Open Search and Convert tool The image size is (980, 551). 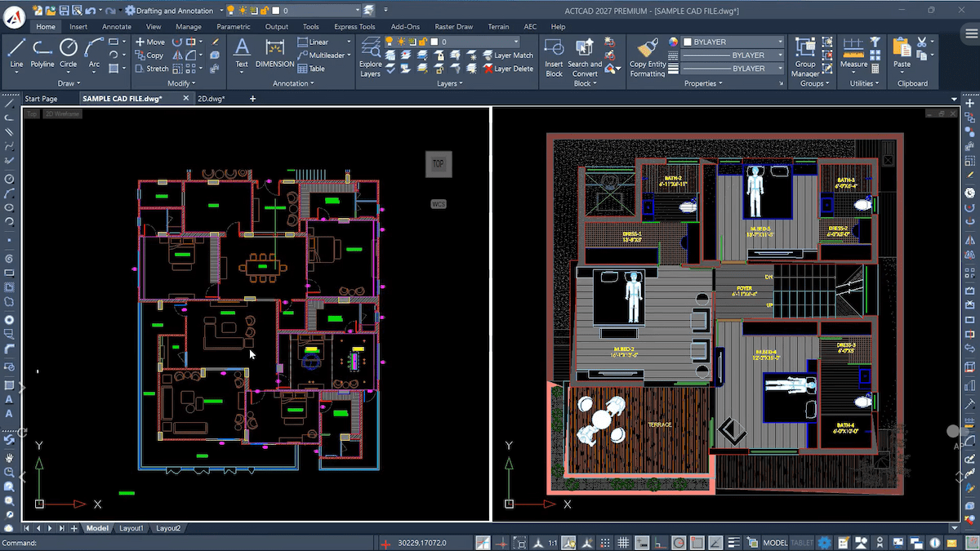(x=585, y=57)
